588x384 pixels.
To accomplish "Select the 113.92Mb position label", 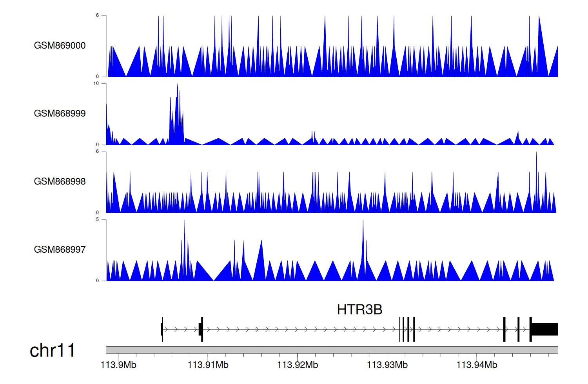I will tap(298, 365).
